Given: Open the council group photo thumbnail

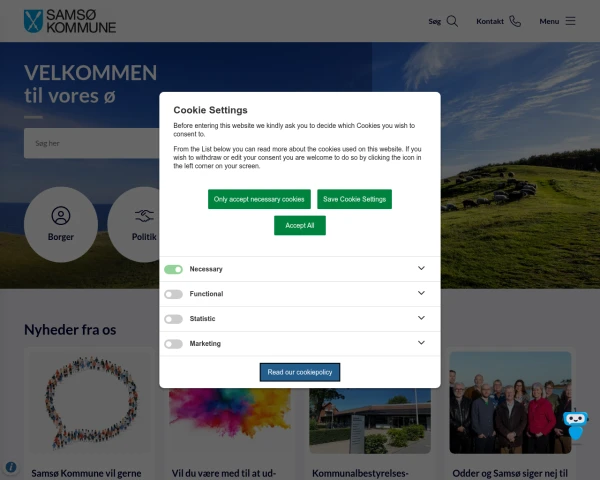Looking at the screenshot, I should (x=510, y=403).
